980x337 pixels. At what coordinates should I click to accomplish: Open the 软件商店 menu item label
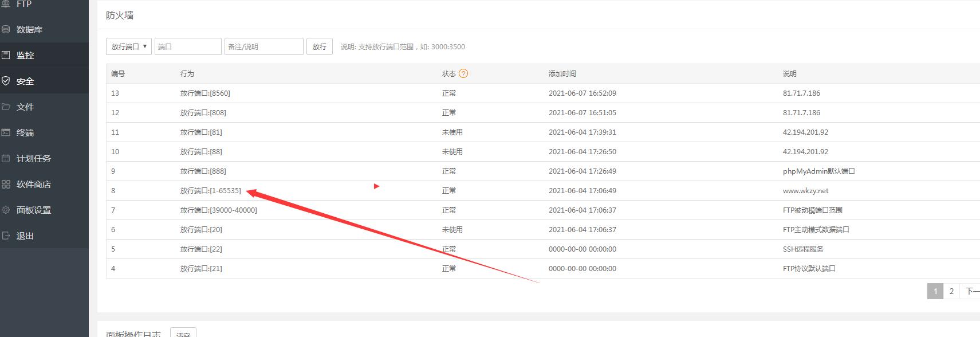coord(34,184)
